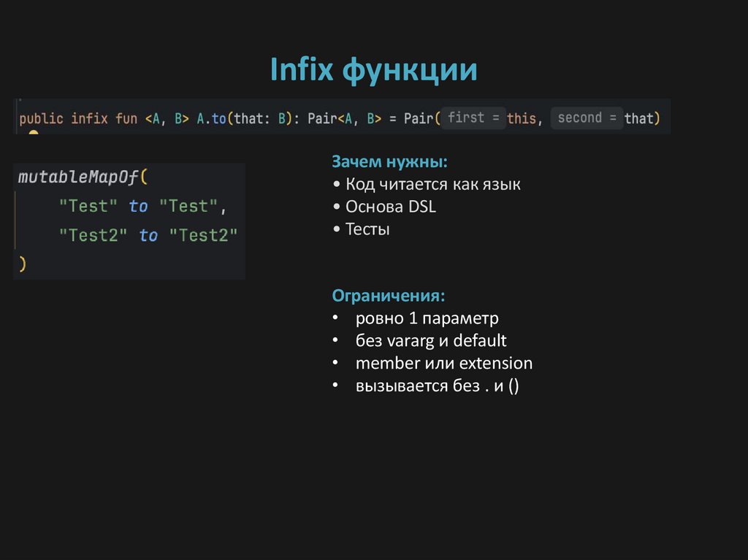Click the 'без vararg и default' line
This screenshot has width=748, height=560.
(431, 340)
